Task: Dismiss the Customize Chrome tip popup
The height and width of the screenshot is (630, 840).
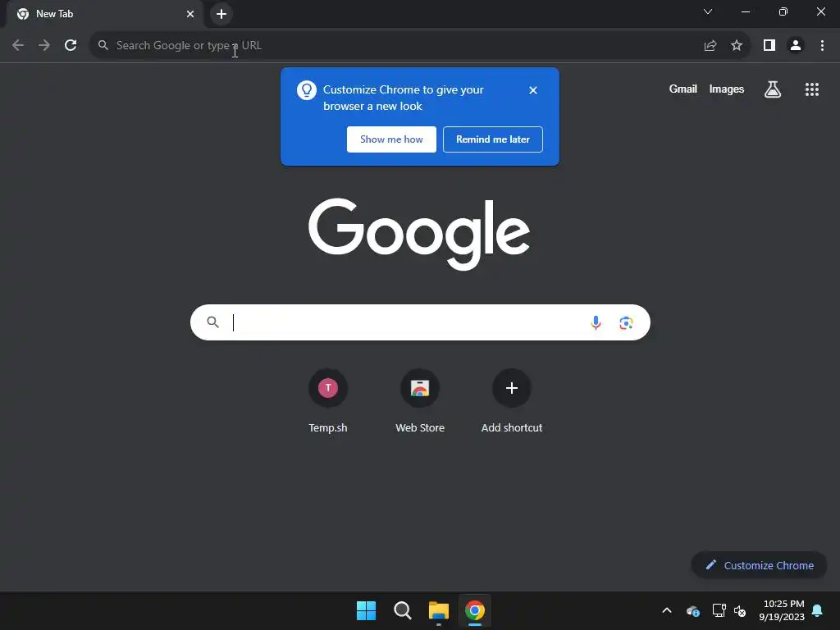Action: (533, 90)
